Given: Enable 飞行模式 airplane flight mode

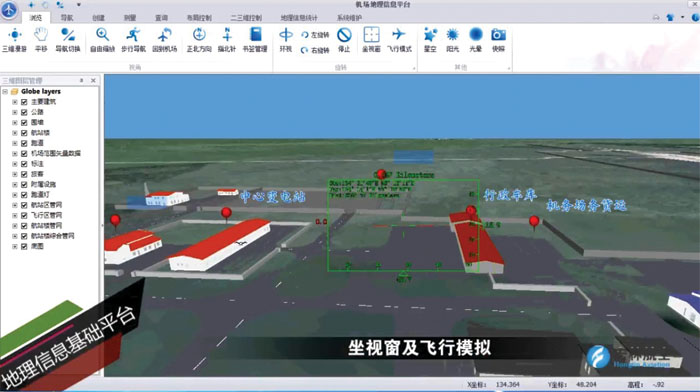Looking at the screenshot, I should point(399,40).
